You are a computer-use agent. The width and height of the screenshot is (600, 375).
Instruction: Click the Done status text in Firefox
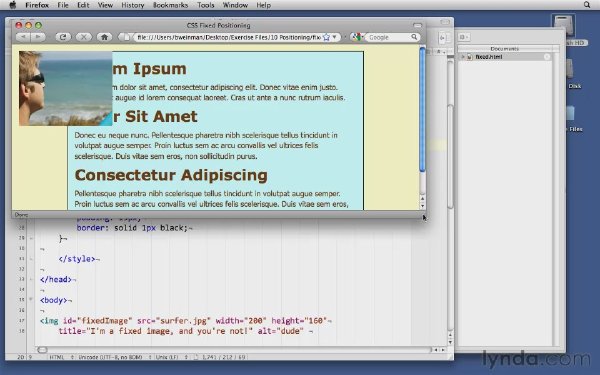tap(21, 215)
